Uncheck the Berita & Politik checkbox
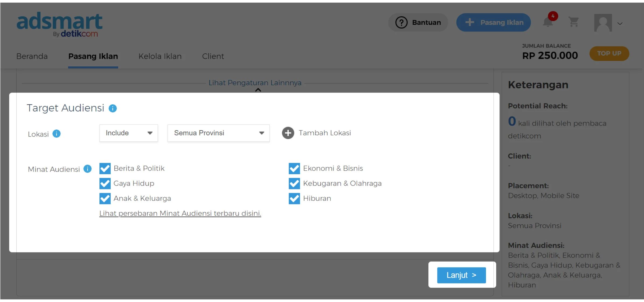Image resolution: width=644 pixels, height=302 pixels. tap(105, 169)
